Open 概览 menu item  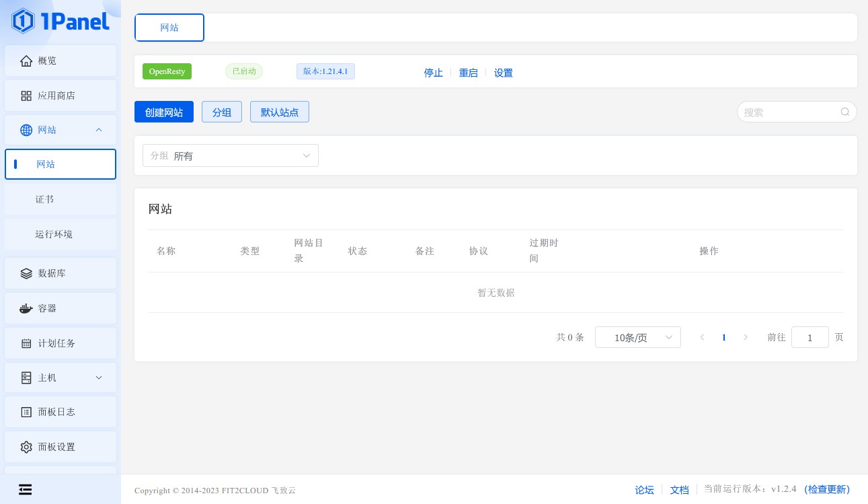[x=61, y=61]
